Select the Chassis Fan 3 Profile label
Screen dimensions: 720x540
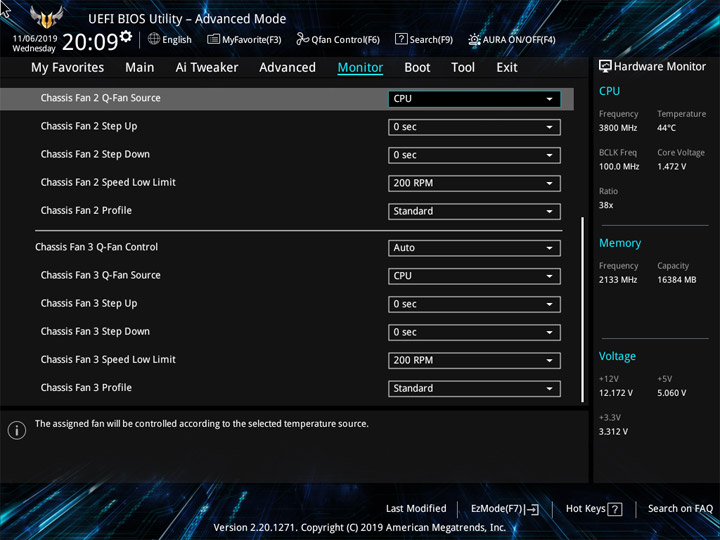[86, 388]
